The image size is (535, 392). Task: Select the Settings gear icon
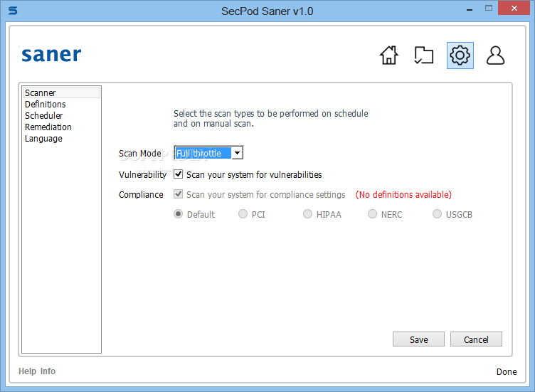460,55
